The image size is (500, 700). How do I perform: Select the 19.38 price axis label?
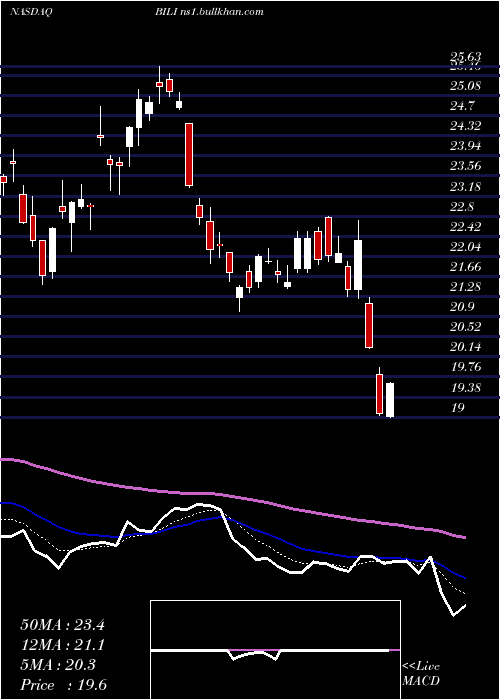[x=466, y=388]
